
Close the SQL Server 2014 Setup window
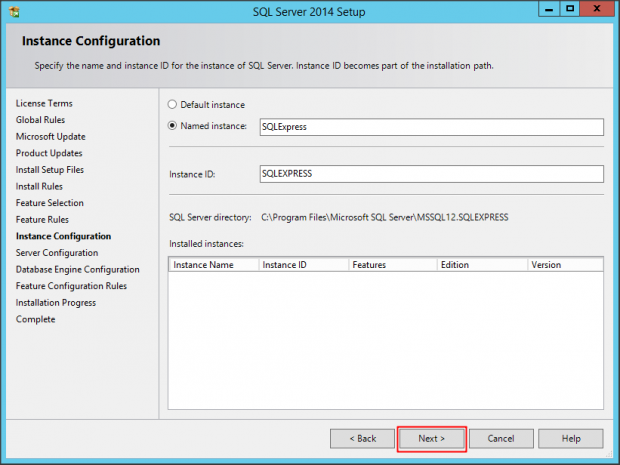coord(597,9)
